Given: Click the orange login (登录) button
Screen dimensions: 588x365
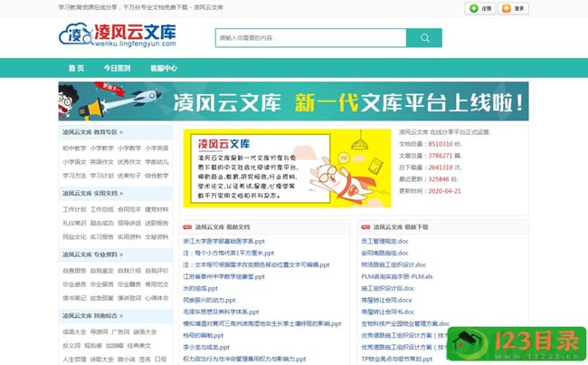Looking at the screenshot, I should pos(513,8).
